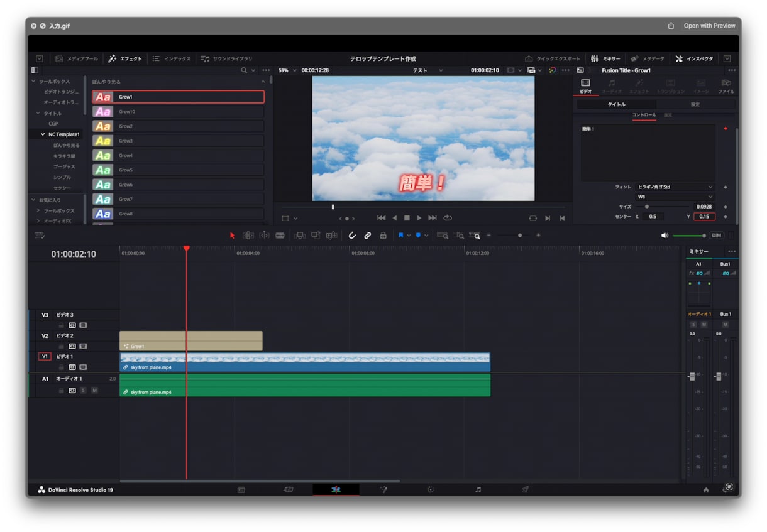Screen dimensions: 767x532
Task: Solo the オーディオ 1 track S button
Action: pos(83,390)
